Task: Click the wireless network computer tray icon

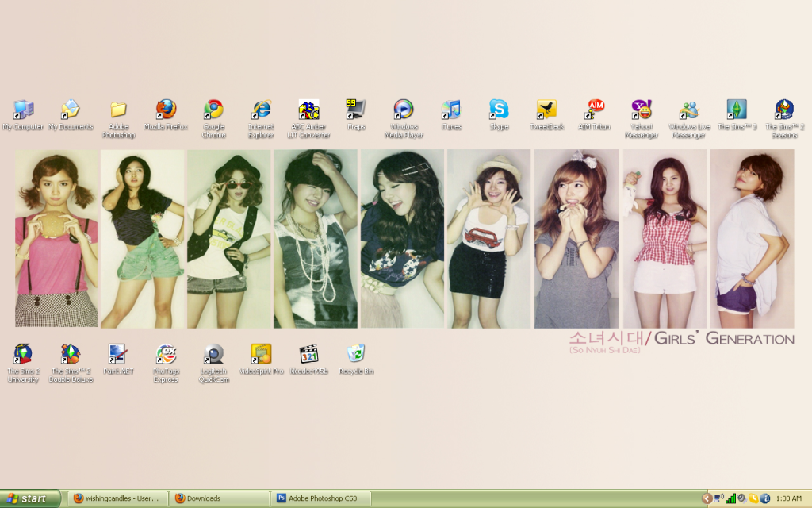Action: (718, 498)
